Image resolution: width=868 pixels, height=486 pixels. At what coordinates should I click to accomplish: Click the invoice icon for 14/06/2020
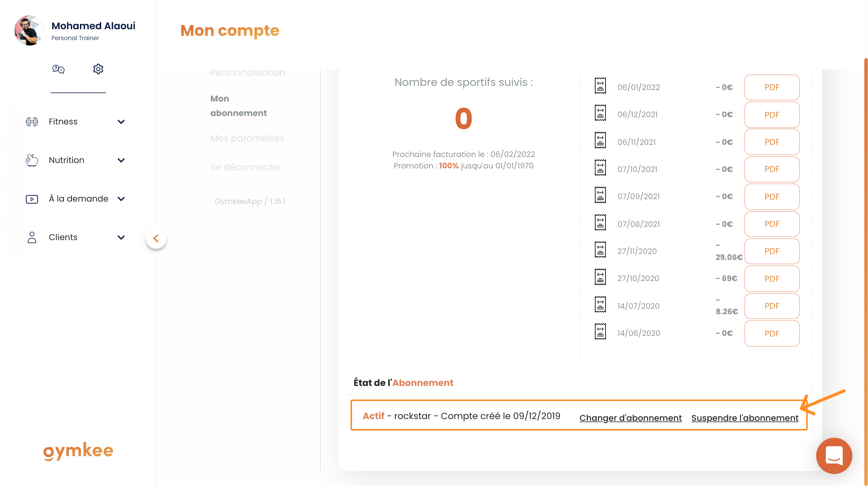pyautogui.click(x=600, y=331)
